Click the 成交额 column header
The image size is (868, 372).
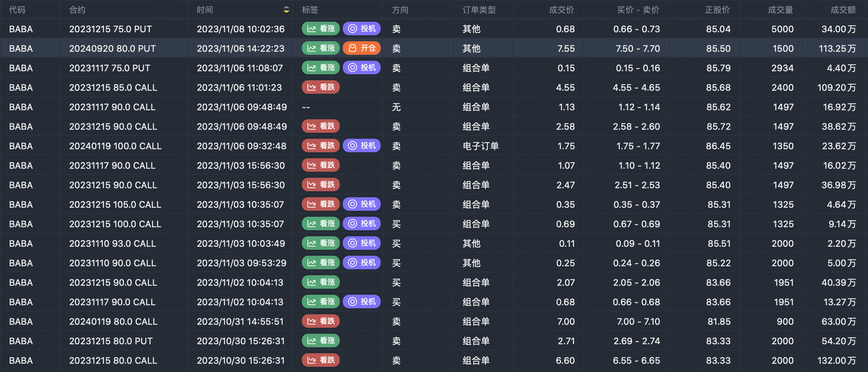(843, 10)
